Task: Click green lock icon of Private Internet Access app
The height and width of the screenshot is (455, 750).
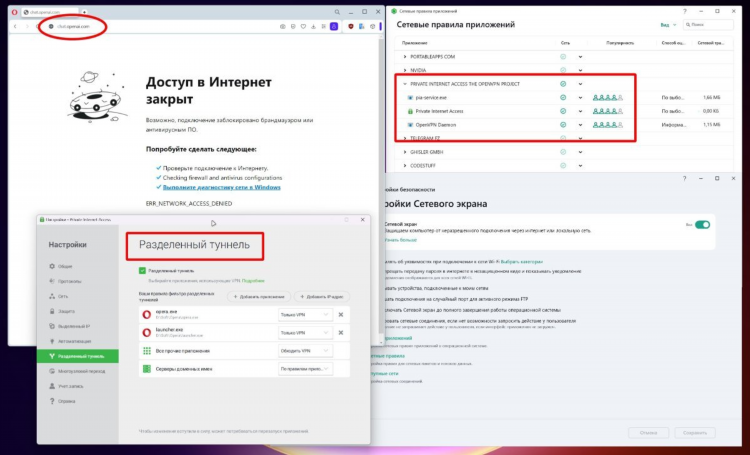Action: pos(410,111)
